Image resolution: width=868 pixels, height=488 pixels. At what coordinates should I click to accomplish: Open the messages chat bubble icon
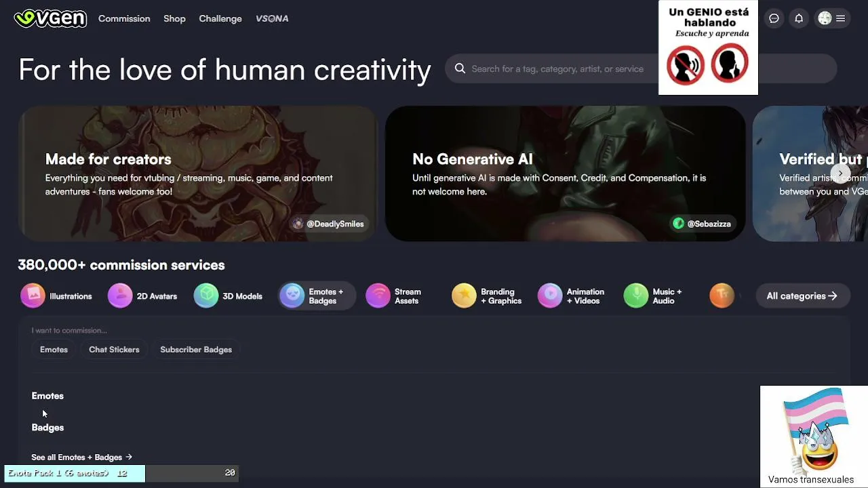coord(774,18)
